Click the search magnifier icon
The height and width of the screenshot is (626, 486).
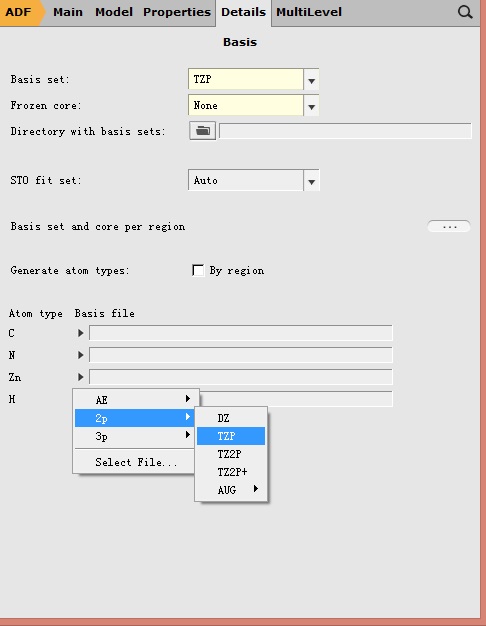click(465, 12)
